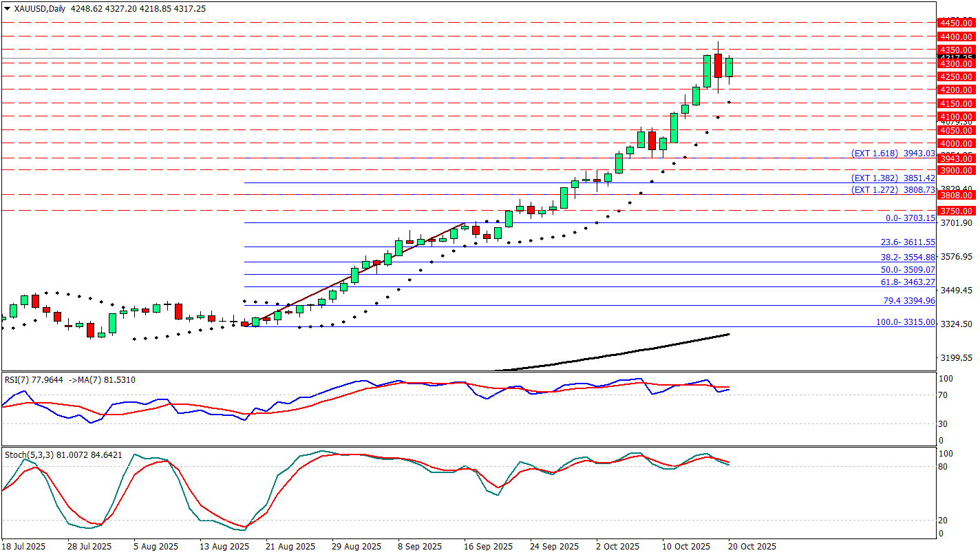
Task: Select the 4450.00 price level label
Action: click(x=957, y=23)
